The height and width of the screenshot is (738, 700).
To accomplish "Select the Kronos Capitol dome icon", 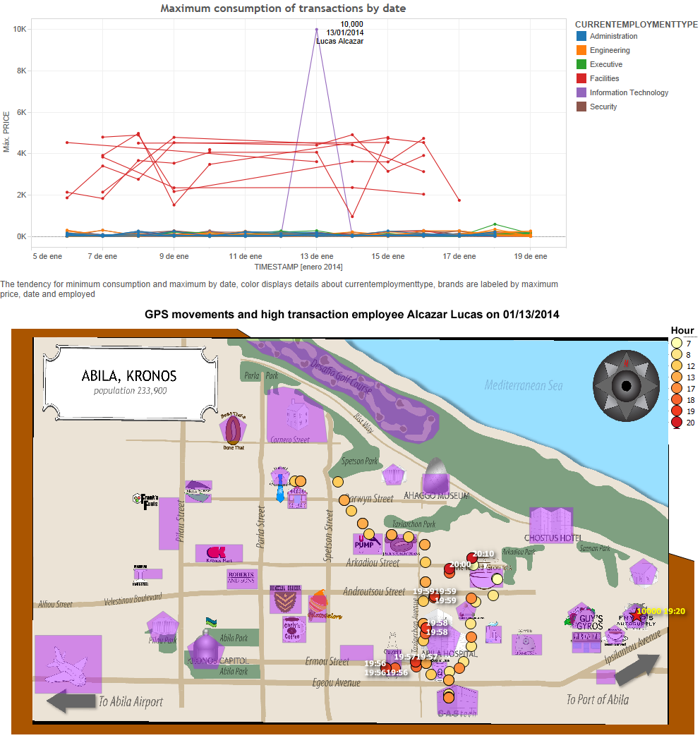I will 205,648.
